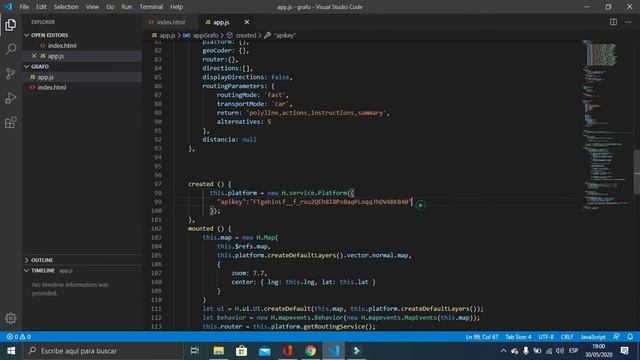This screenshot has height=360, width=640.
Task: Click the green circle widget after apikey line
Action: point(420,205)
